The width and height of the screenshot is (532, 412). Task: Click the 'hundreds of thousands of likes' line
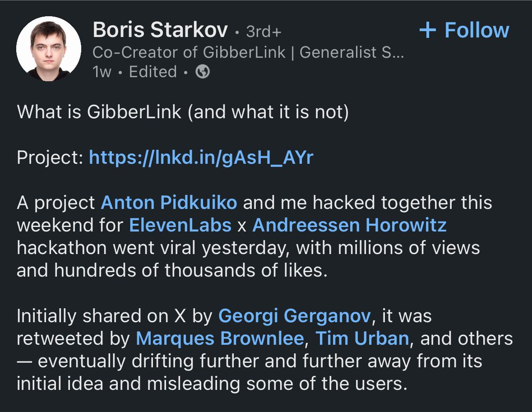coord(171,270)
